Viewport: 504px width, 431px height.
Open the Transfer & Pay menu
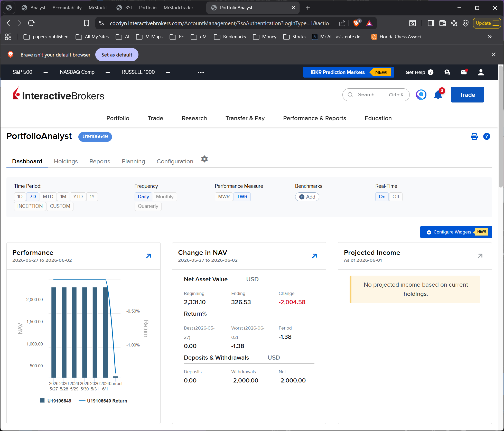tap(245, 118)
